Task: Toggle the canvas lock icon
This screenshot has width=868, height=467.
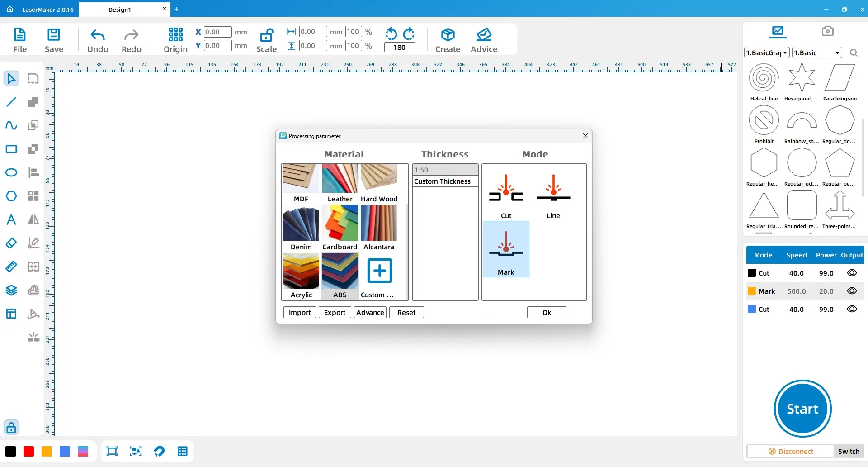Action: tap(11, 427)
